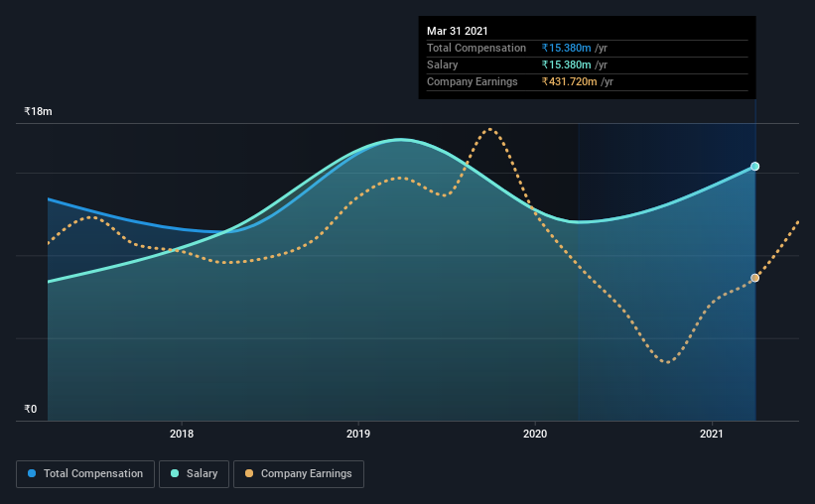The width and height of the screenshot is (815, 504).
Task: Click the ₹0 y-axis label
Action: coord(31,409)
